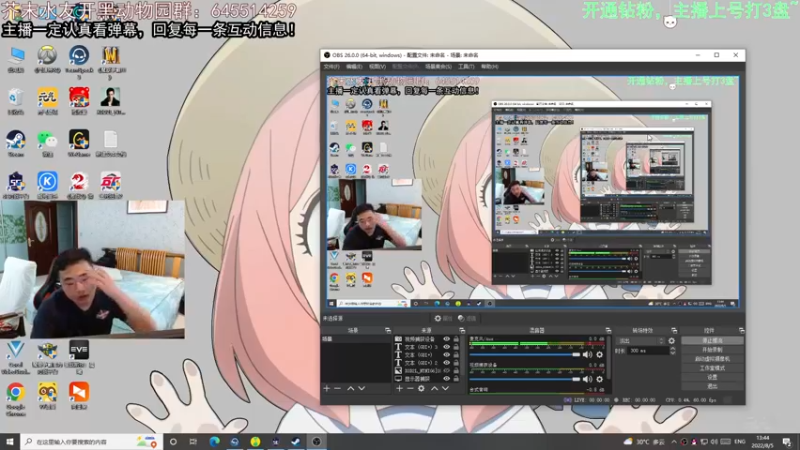This screenshot has height=450, width=800.
Task: Click 启动虚拟摄像机 virtual camera button
Action: tap(712, 359)
